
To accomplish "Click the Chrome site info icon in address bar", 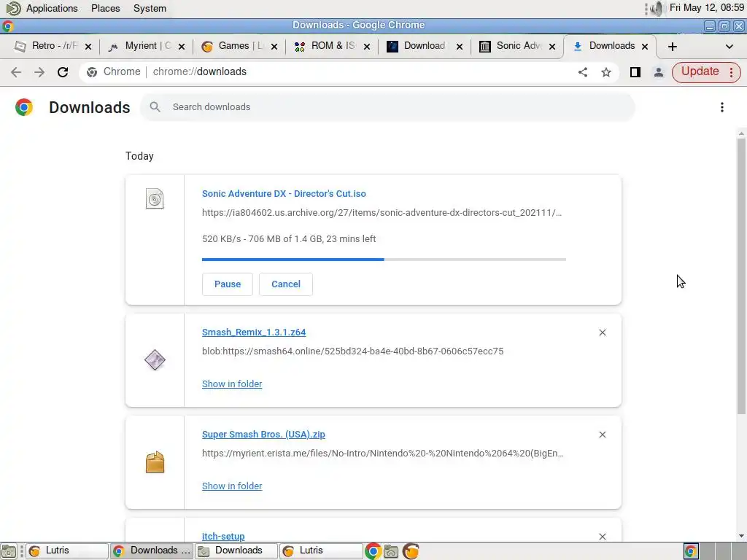I will click(91, 72).
